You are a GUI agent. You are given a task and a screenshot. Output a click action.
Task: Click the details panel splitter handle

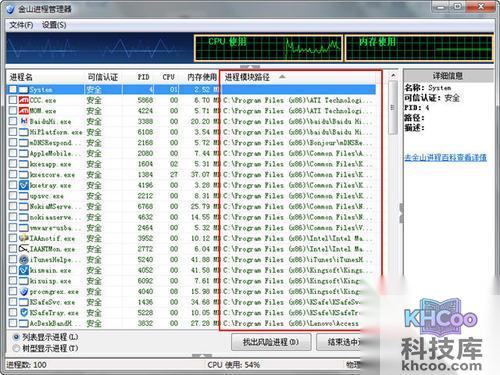point(401,213)
